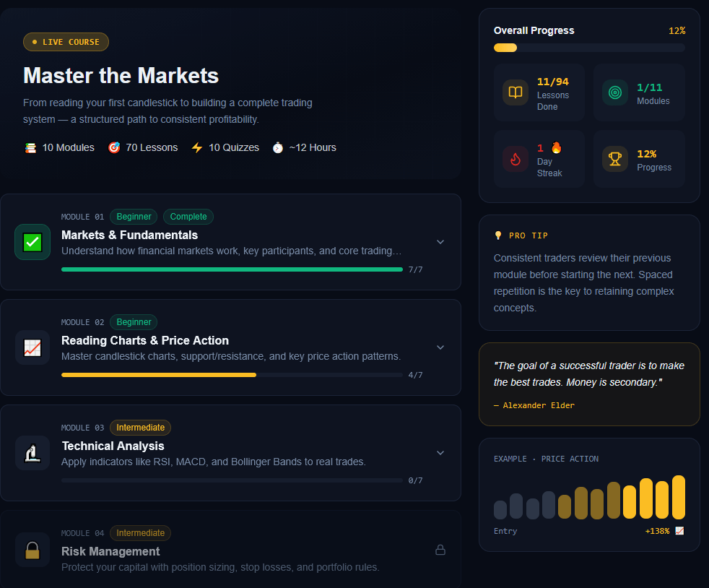Expand the Technical Analysis module chevron
The width and height of the screenshot is (709, 588).
pos(440,453)
